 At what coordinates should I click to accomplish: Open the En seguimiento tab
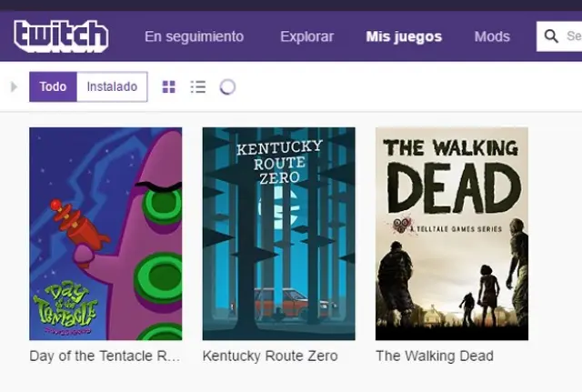point(194,36)
